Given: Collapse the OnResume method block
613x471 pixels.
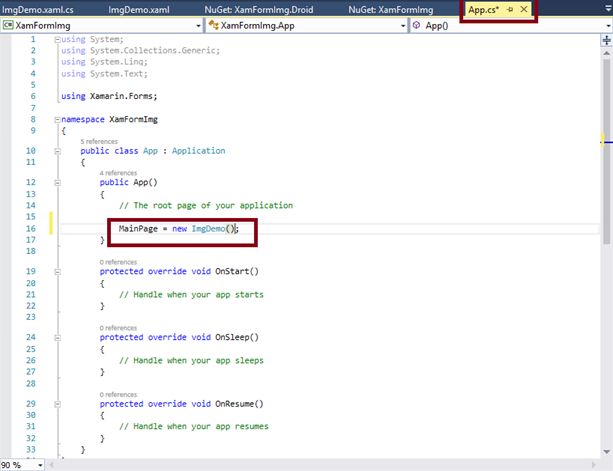Looking at the screenshot, I should point(57,404).
